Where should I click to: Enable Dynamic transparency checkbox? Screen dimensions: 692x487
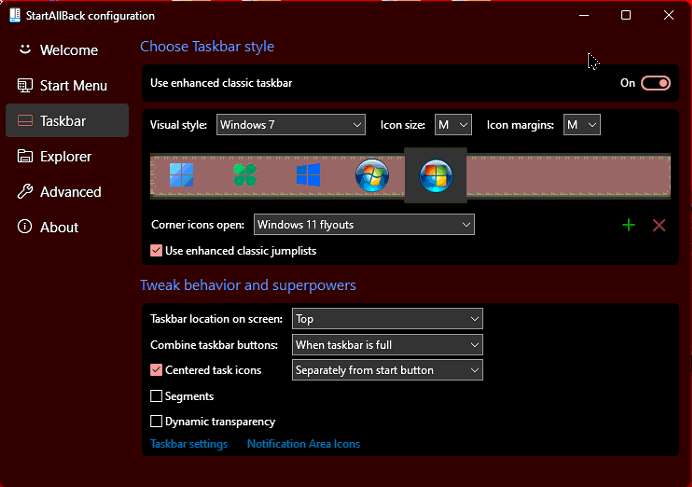156,421
